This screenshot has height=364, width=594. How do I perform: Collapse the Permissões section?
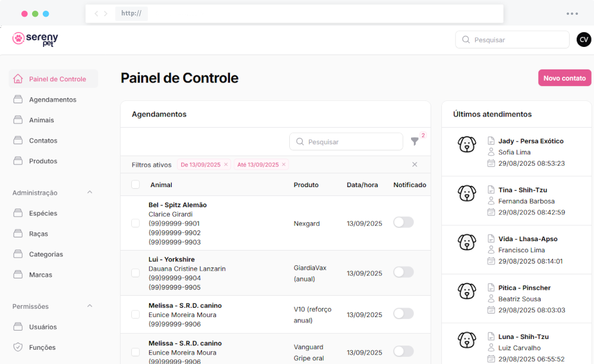[90, 306]
